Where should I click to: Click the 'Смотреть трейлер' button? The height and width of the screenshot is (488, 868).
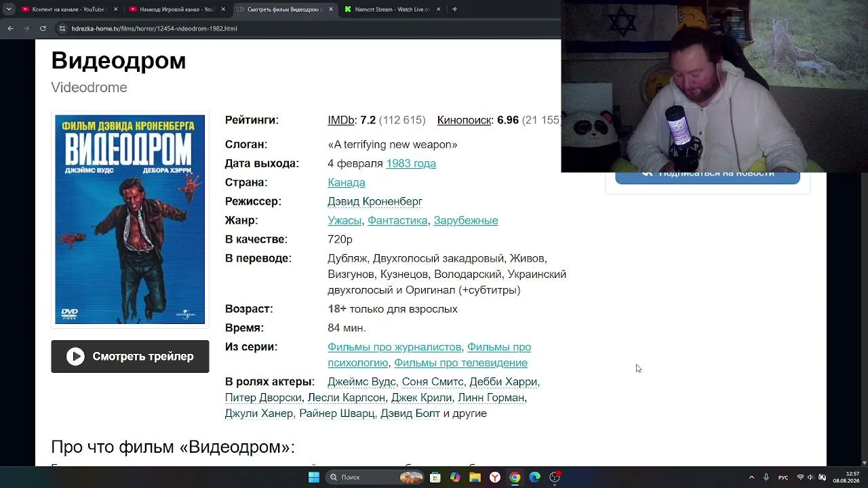click(130, 357)
